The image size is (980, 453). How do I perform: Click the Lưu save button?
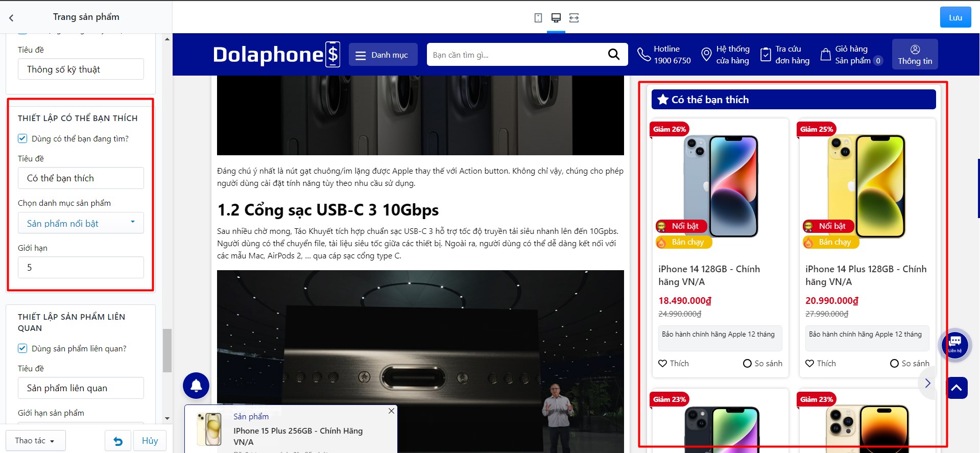(955, 17)
